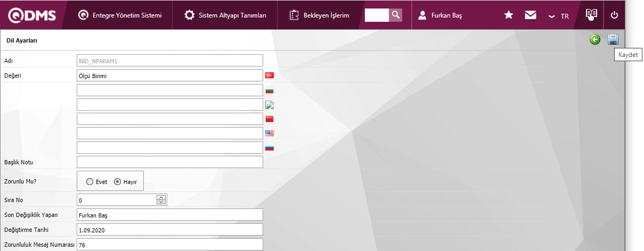Save with the Kaydet floppy icon
Screen dimensions: 644x251
pos(613,39)
